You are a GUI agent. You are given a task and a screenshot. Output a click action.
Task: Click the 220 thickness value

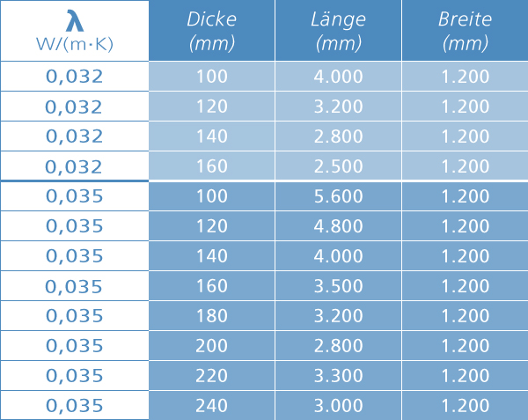point(211,375)
